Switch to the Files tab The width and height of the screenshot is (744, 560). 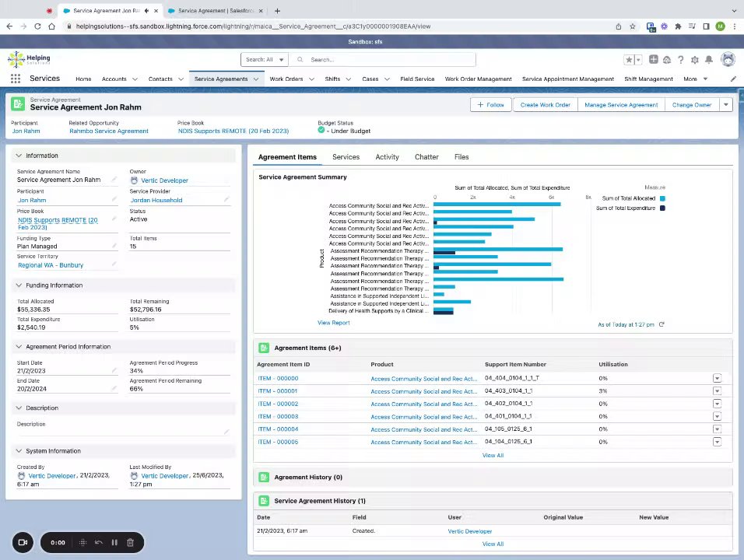[x=461, y=157]
